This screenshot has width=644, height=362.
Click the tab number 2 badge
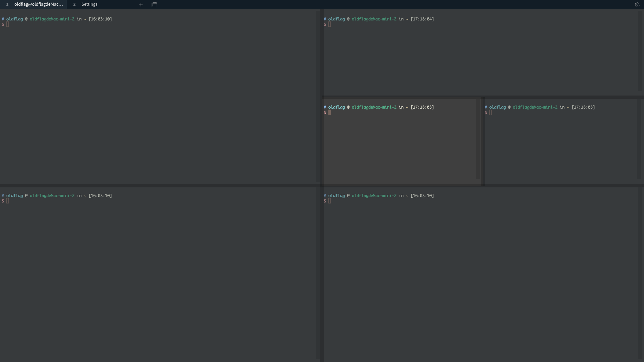point(74,4)
